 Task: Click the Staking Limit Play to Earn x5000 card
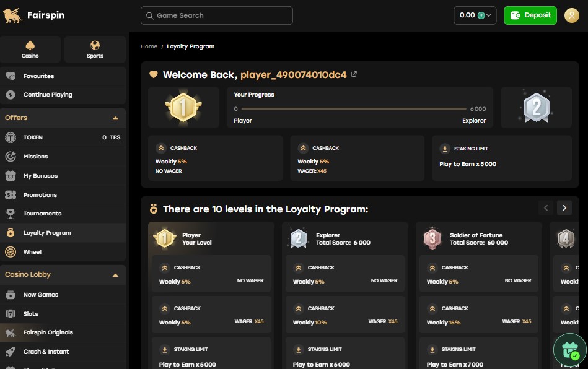tap(502, 158)
